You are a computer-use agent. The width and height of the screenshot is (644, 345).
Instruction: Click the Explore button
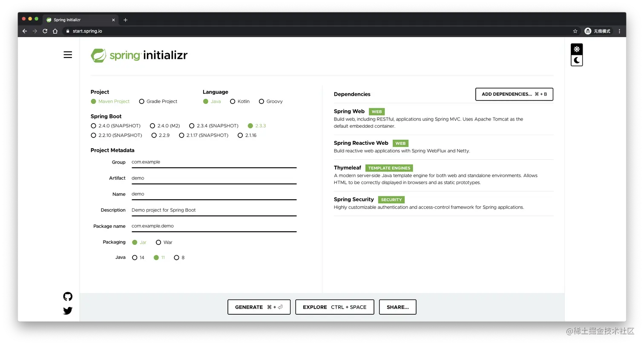[x=335, y=307]
